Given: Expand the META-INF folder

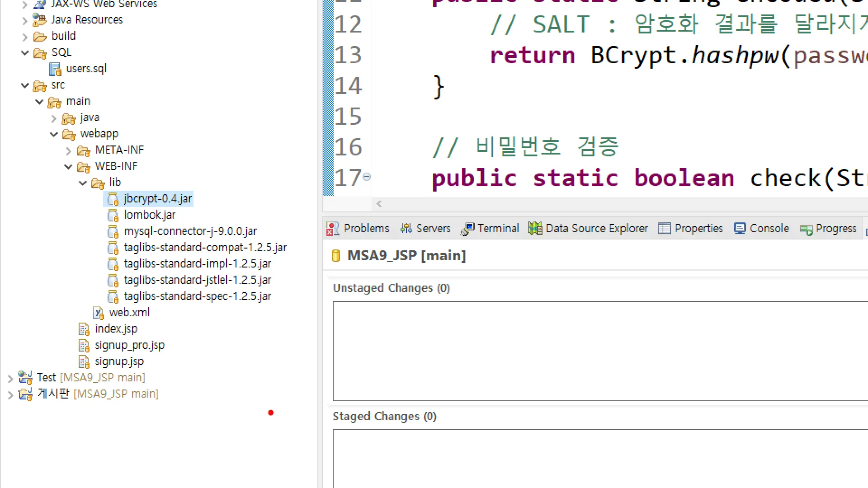Looking at the screenshot, I should click(68, 150).
